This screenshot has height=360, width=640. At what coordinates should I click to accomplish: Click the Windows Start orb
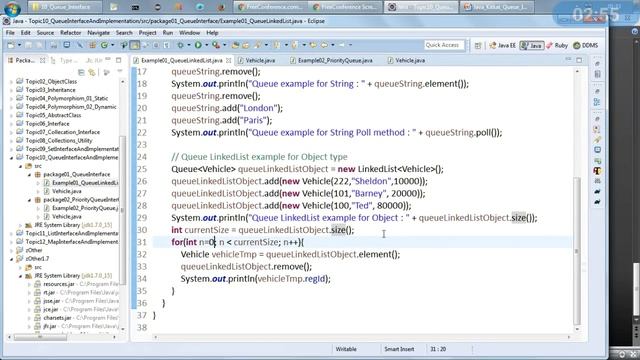point(11,8)
